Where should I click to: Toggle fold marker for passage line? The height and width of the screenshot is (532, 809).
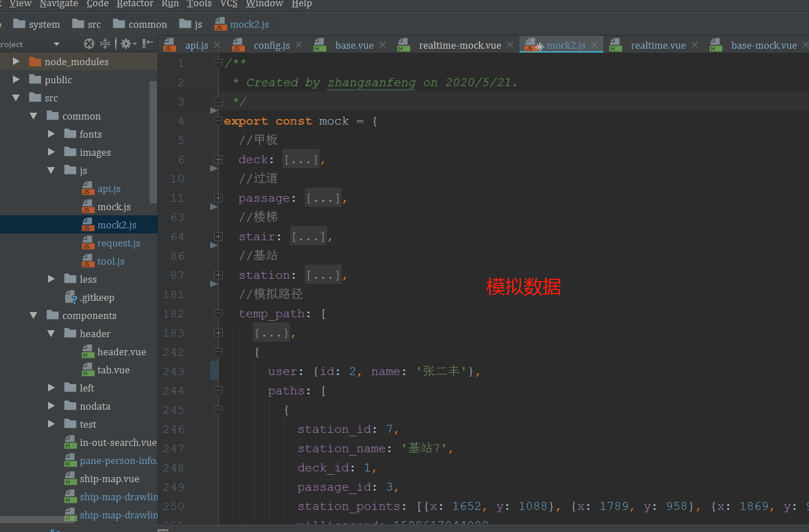coord(219,198)
